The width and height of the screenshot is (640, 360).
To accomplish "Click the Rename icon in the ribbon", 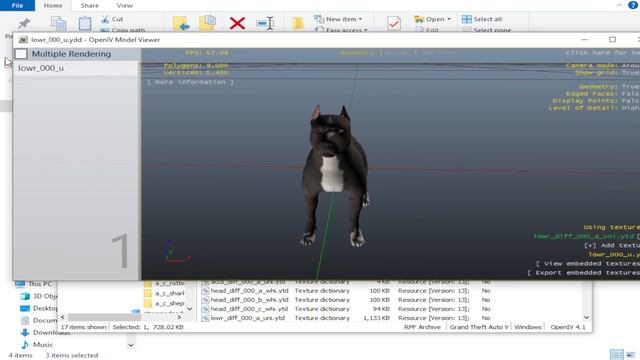I will click(x=265, y=24).
